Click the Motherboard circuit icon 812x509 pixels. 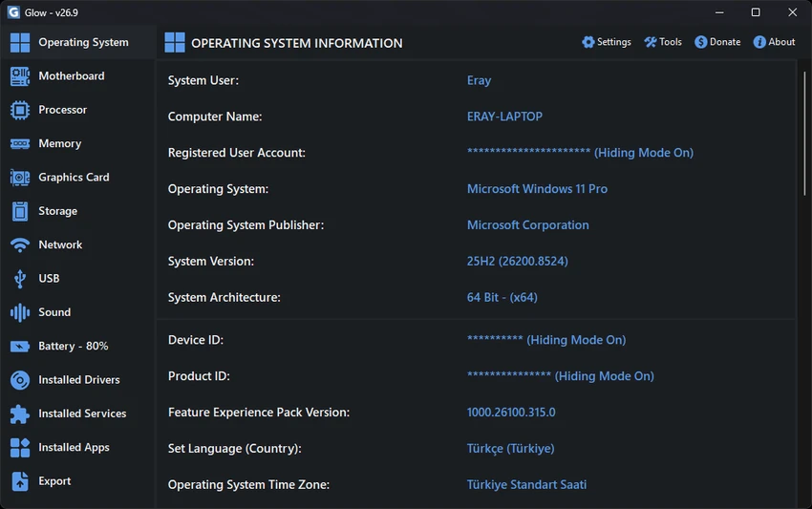point(20,76)
